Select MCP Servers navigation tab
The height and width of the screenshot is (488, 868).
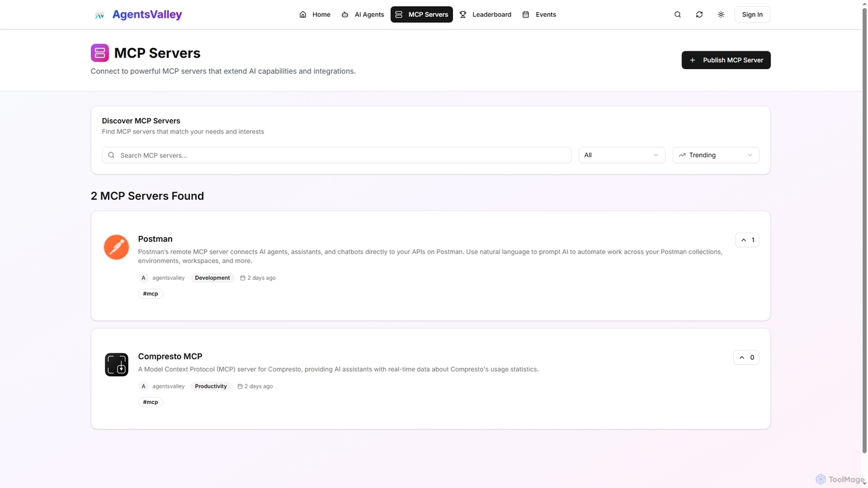click(x=422, y=14)
